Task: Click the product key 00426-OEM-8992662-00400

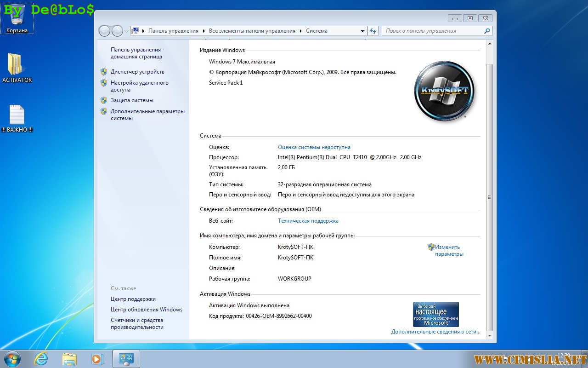Action: [x=279, y=316]
